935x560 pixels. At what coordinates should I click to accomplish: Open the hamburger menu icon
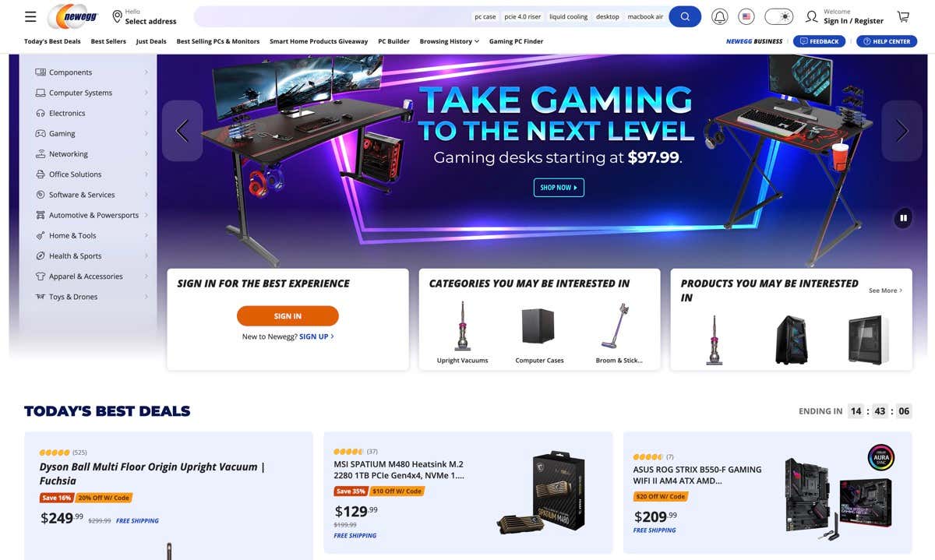pyautogui.click(x=30, y=16)
